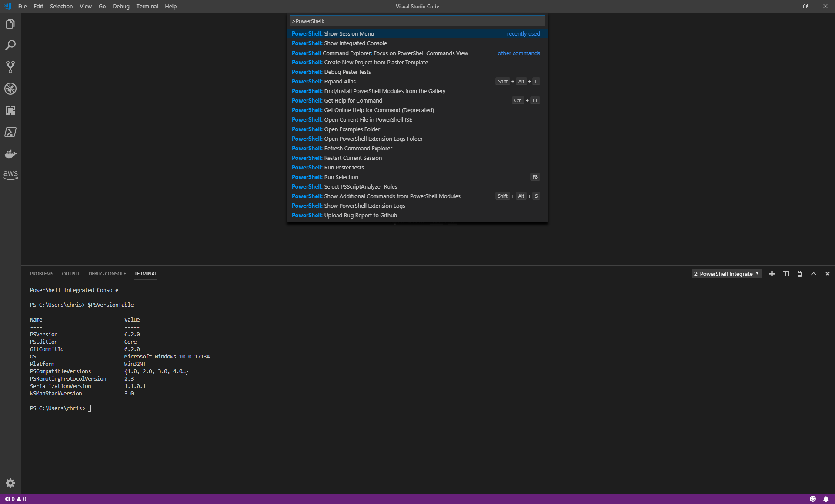Click errors and warnings count in status bar

point(16,499)
